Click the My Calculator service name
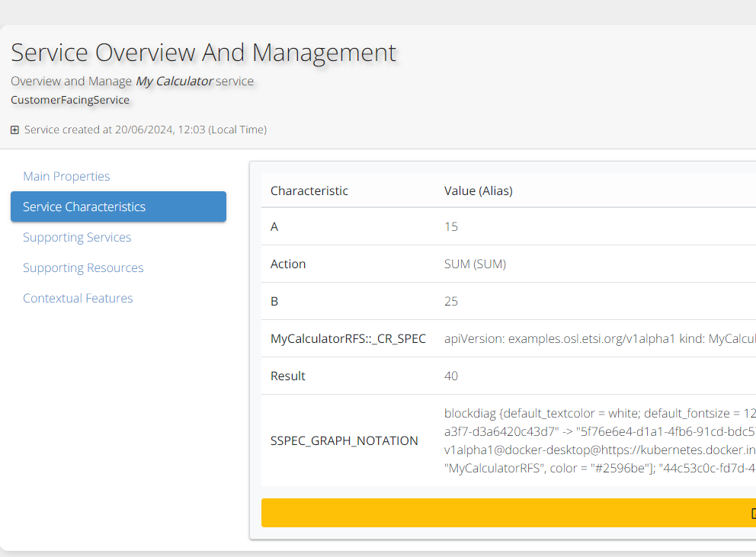The height and width of the screenshot is (557, 756). [x=175, y=81]
